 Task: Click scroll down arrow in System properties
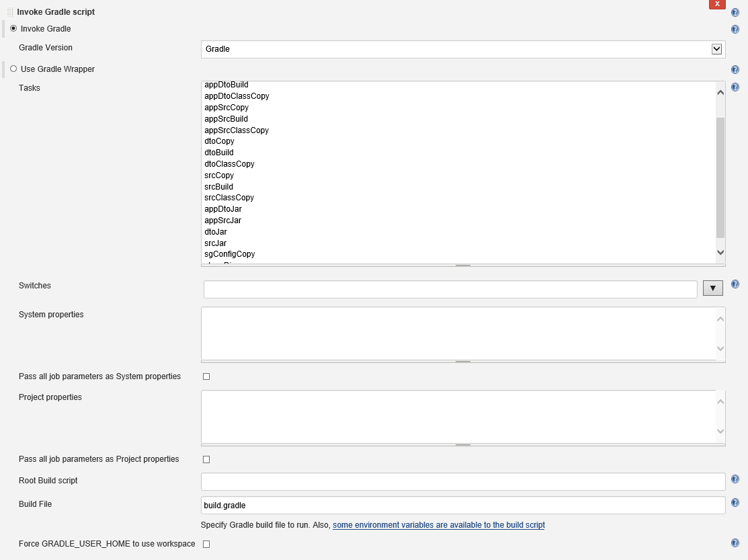[720, 349]
